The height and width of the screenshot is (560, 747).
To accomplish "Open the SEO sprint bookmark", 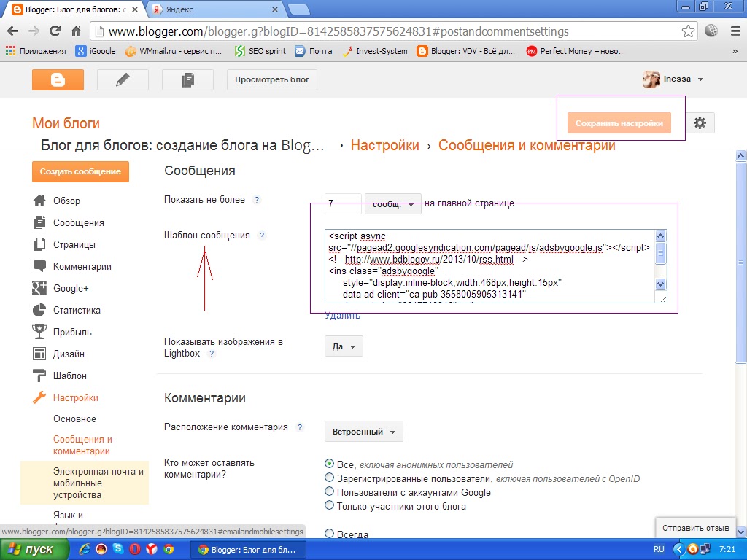I will (x=260, y=51).
